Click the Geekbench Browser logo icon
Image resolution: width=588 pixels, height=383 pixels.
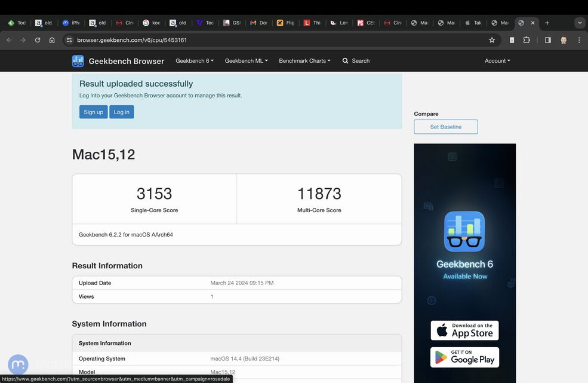(x=78, y=61)
